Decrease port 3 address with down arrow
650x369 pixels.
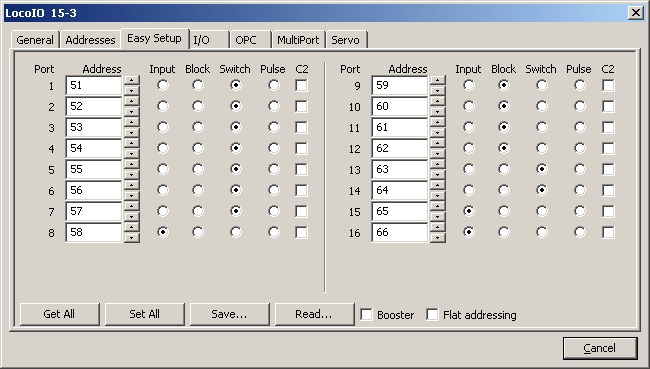tap(131, 133)
